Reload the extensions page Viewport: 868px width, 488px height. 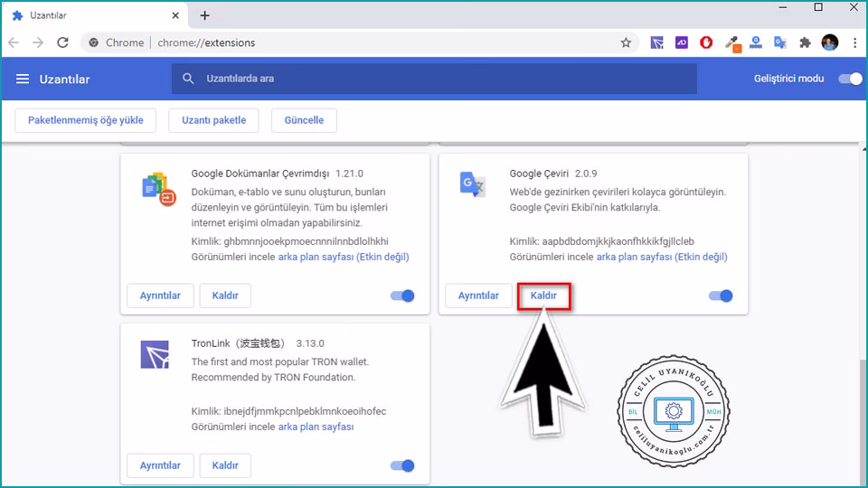pos(62,42)
